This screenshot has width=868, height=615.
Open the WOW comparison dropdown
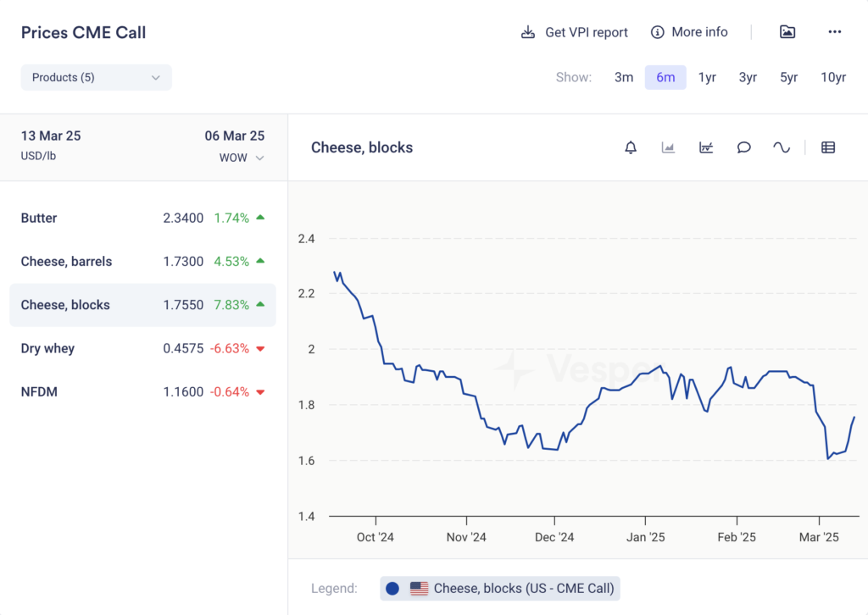click(x=242, y=158)
